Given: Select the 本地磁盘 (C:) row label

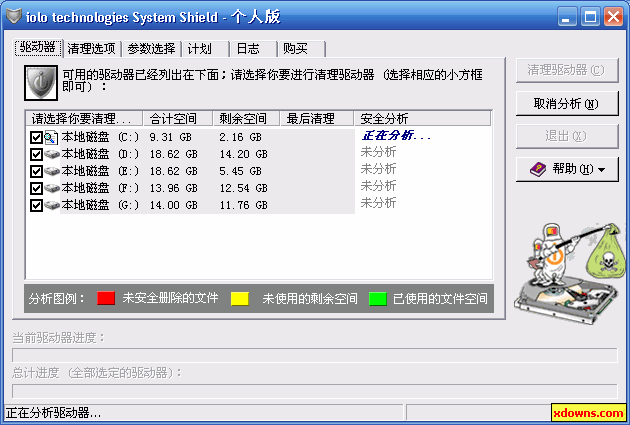Looking at the screenshot, I should tap(100, 137).
